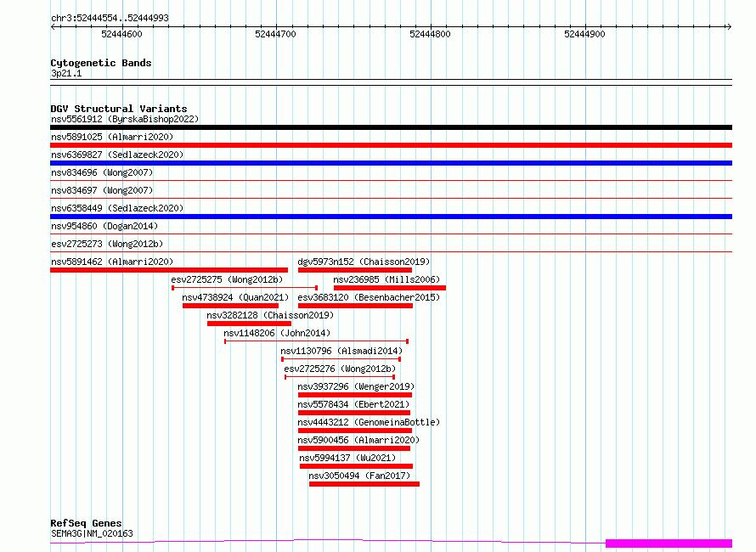This screenshot has height=552, width=756.
Task: Click nsv3050494 (Fan2017) label
Action: pos(359,476)
